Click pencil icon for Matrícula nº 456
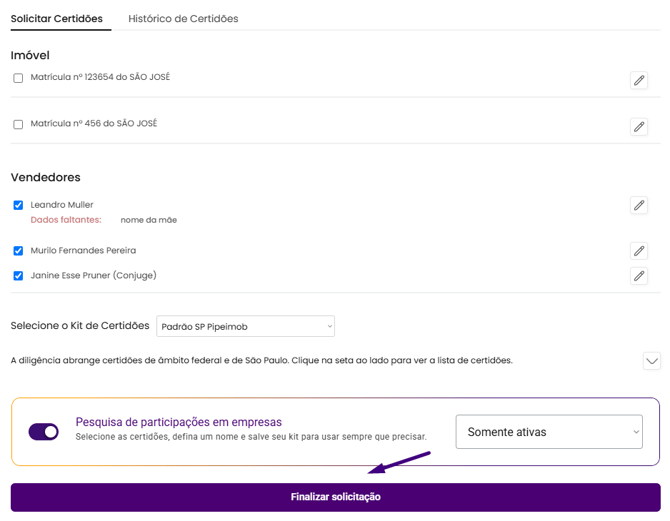This screenshot has height=521, width=670. pyautogui.click(x=639, y=126)
